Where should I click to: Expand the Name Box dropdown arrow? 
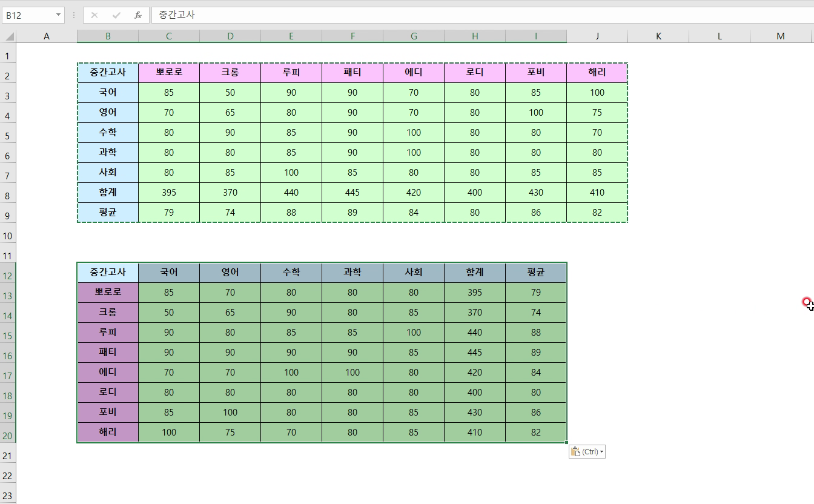[58, 15]
